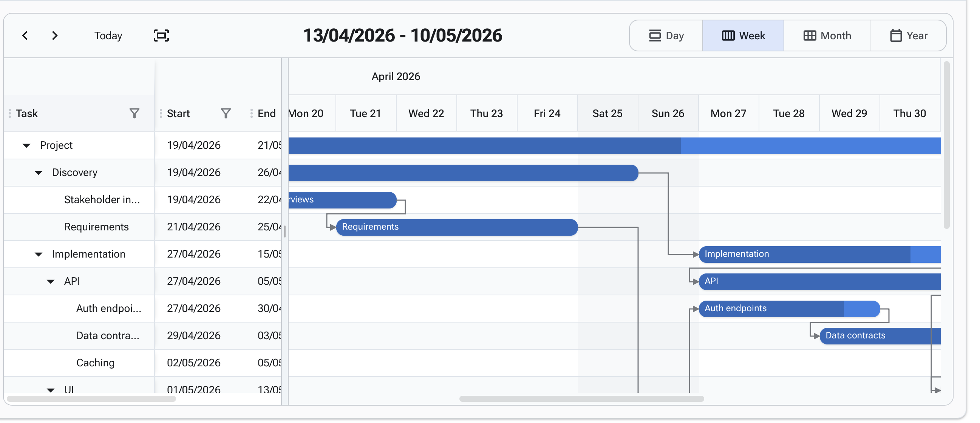Select the Week view button

tap(743, 36)
